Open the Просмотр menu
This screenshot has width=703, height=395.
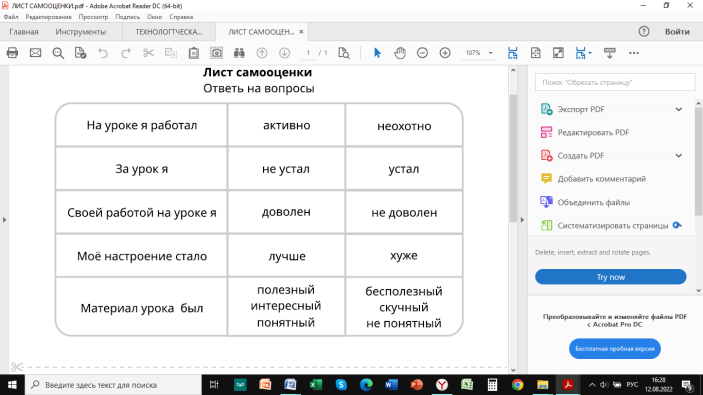point(93,17)
